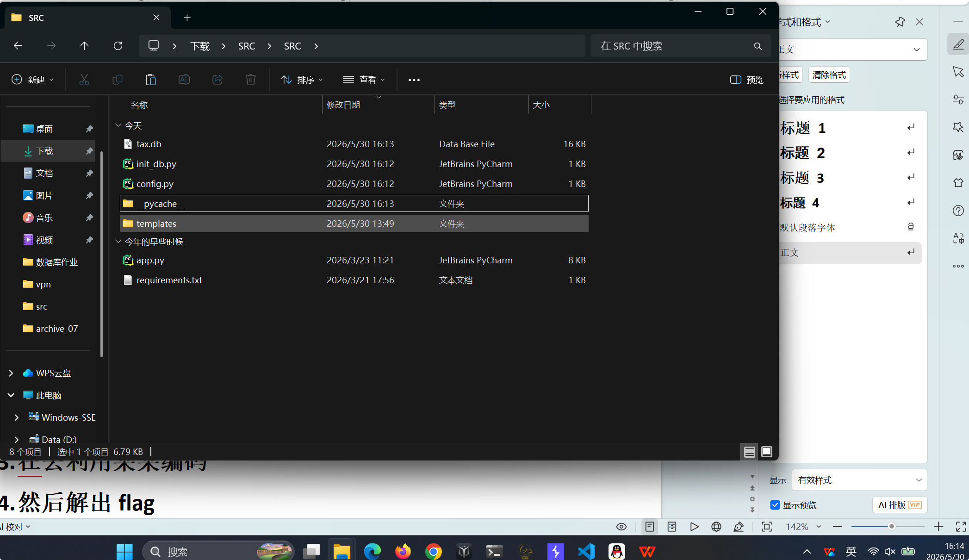The image size is (969, 560).
Task: Click the WPS play slideshow icon
Action: [x=694, y=527]
